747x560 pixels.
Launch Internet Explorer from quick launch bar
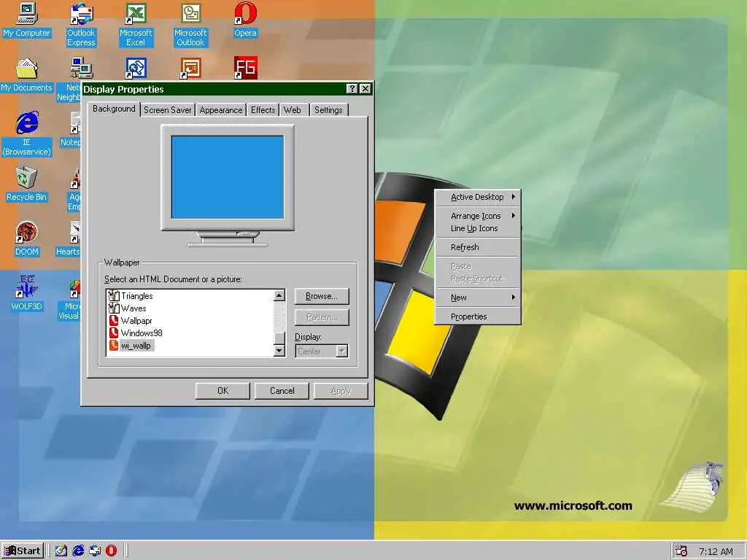coord(78,551)
